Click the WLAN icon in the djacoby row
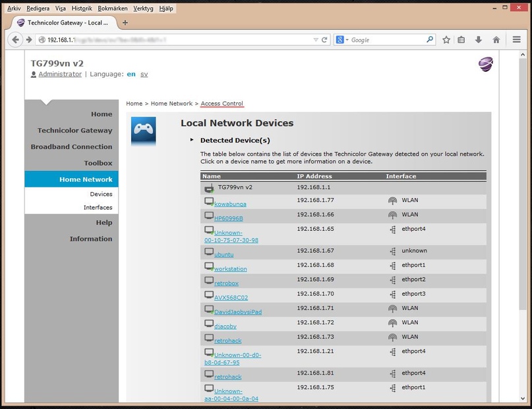This screenshot has width=532, height=409. point(392,323)
